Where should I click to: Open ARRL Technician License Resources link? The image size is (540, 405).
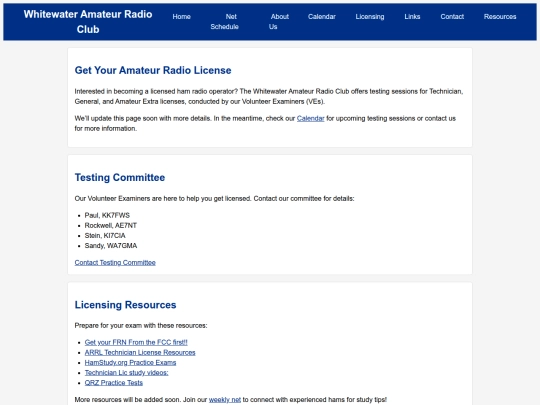(x=140, y=352)
